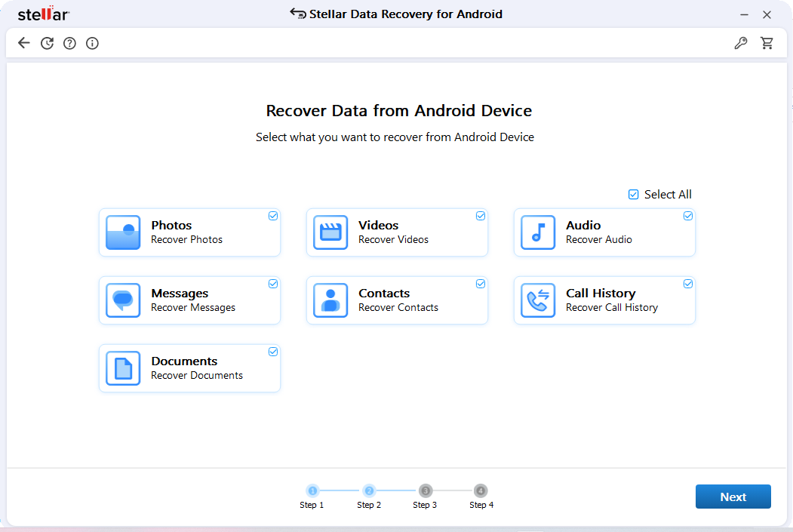Click the Contacts person icon
The height and width of the screenshot is (532, 793).
pos(330,300)
